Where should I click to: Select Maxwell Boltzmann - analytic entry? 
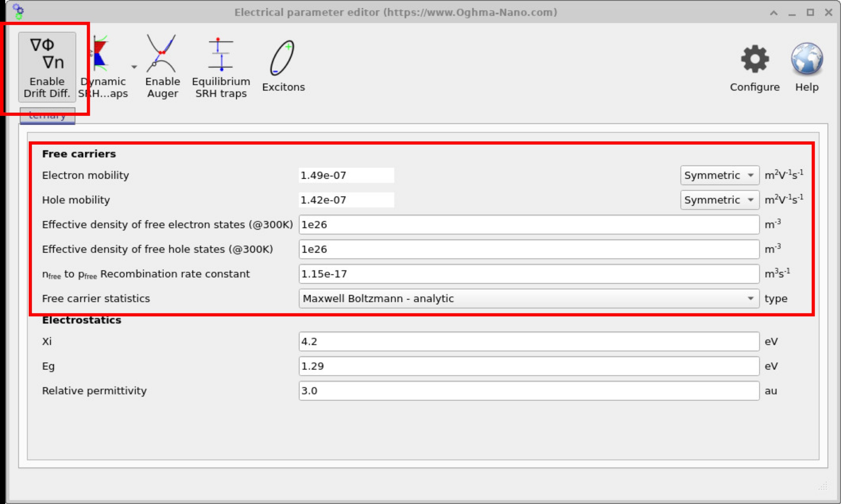coord(378,299)
